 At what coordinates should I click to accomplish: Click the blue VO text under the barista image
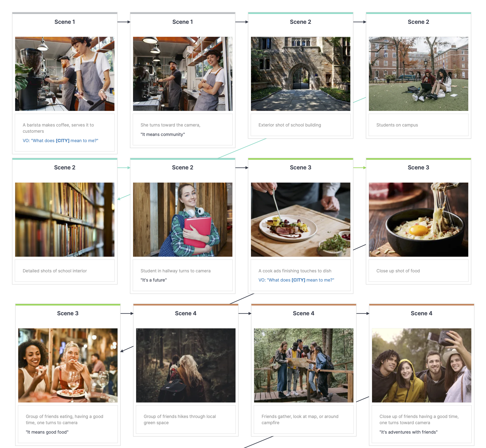pos(60,141)
